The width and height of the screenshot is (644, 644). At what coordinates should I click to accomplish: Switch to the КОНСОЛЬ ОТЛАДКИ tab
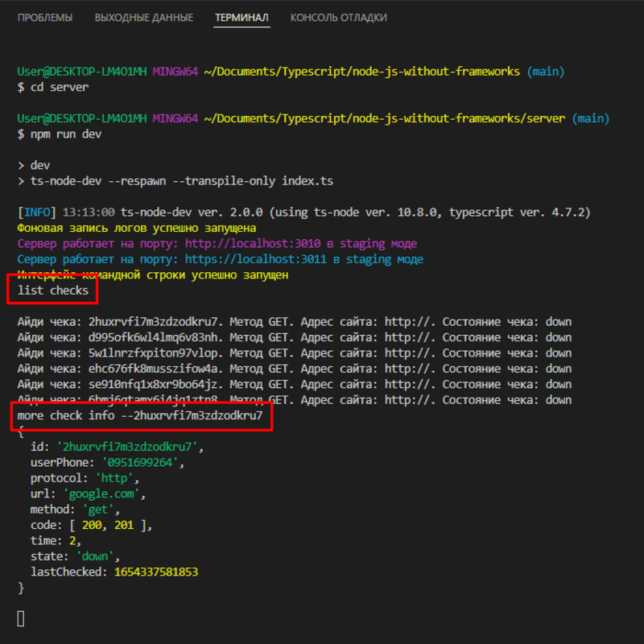click(339, 16)
